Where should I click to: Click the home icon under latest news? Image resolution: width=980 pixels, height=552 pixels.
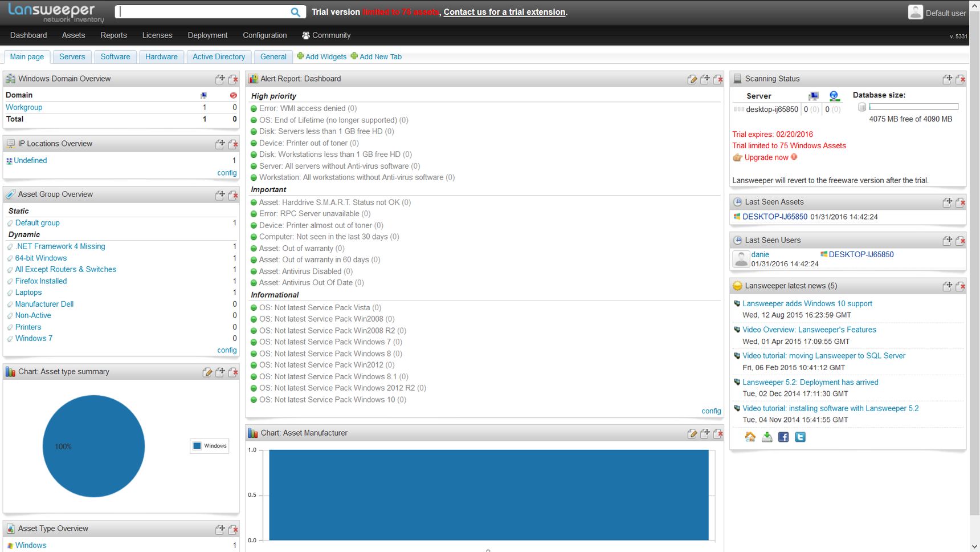[x=750, y=437]
